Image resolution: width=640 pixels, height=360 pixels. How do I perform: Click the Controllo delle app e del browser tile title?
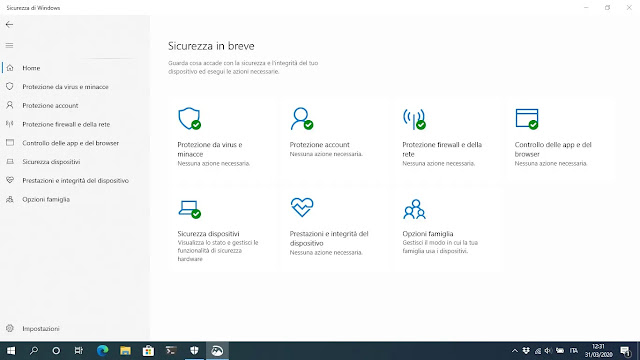click(x=553, y=149)
